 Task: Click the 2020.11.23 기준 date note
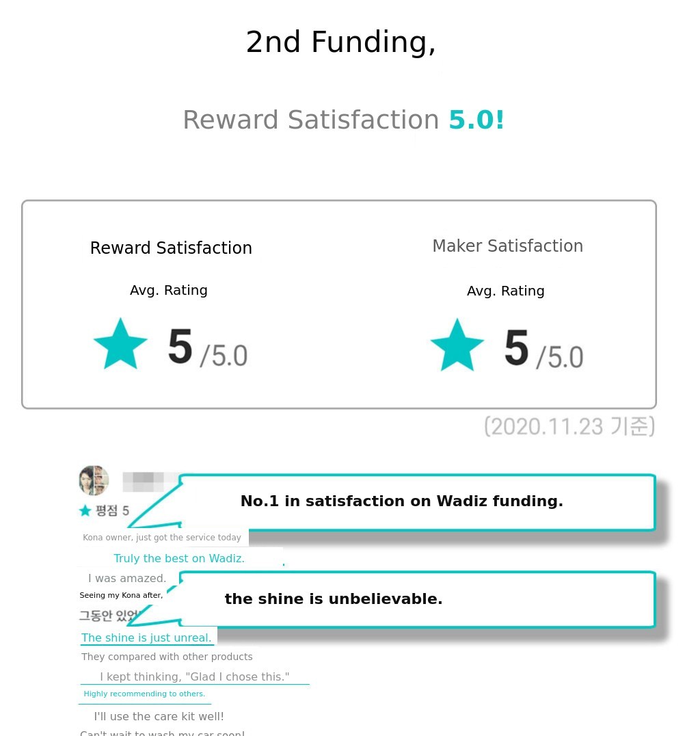[569, 427]
